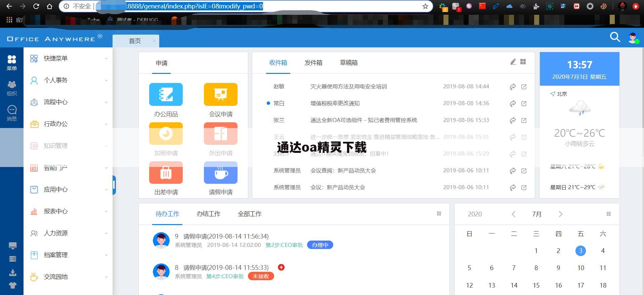
Task: Click 7月 month label in calendar
Action: click(537, 214)
